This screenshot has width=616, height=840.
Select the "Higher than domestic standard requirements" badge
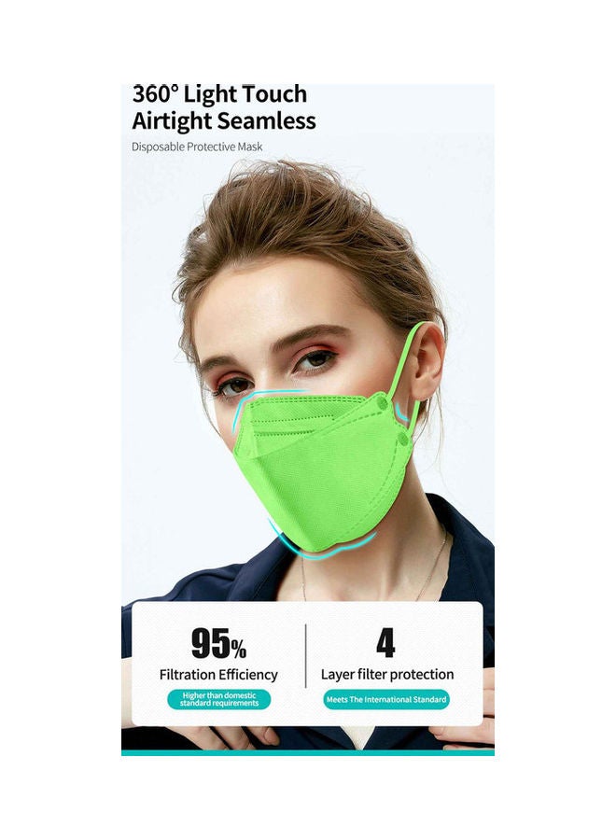point(219,699)
